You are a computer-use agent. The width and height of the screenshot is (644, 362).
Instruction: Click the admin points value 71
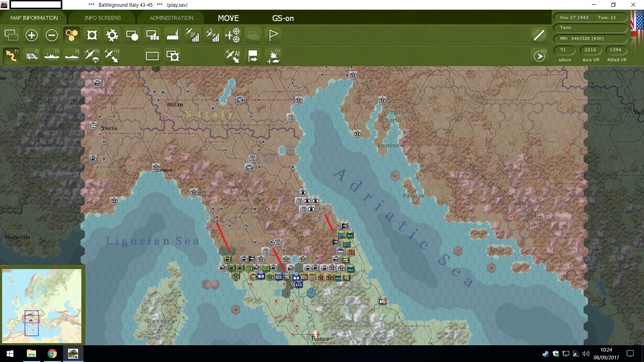(564, 50)
